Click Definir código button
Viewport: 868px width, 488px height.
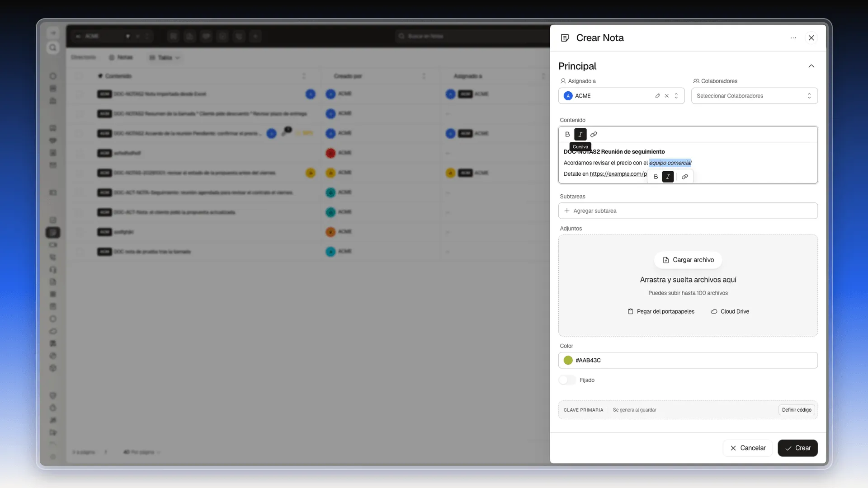(797, 410)
